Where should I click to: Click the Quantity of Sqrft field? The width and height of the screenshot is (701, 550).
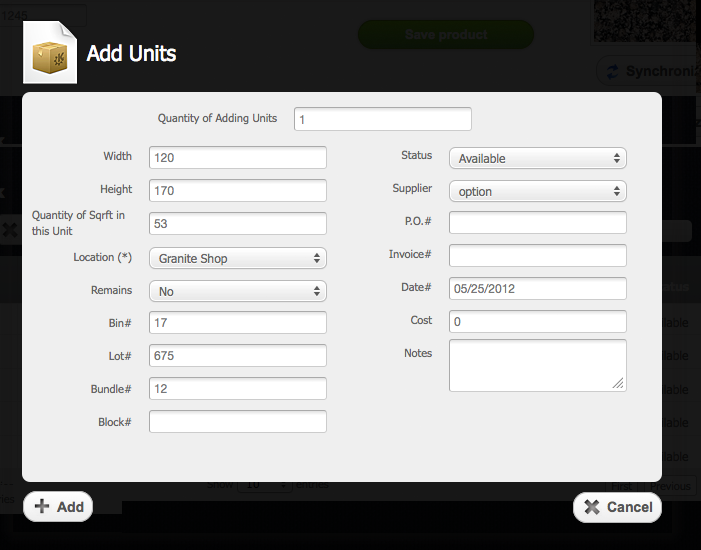coord(238,223)
